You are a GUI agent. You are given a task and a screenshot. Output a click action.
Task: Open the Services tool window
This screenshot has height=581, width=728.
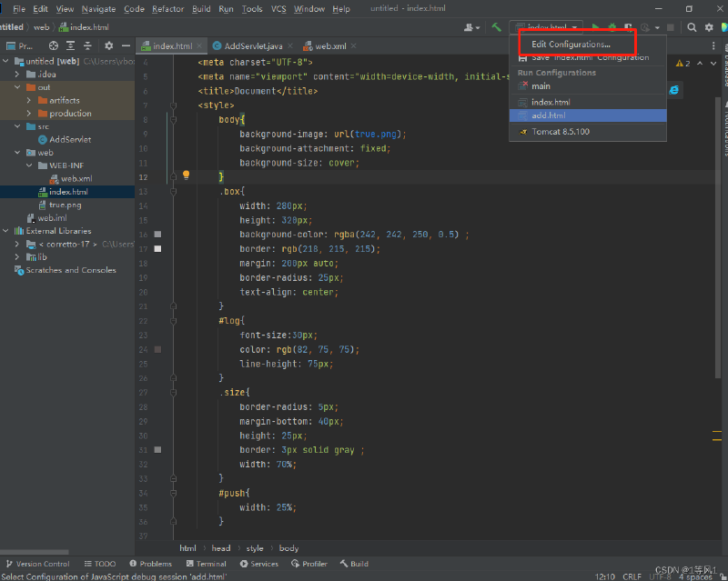click(259, 564)
